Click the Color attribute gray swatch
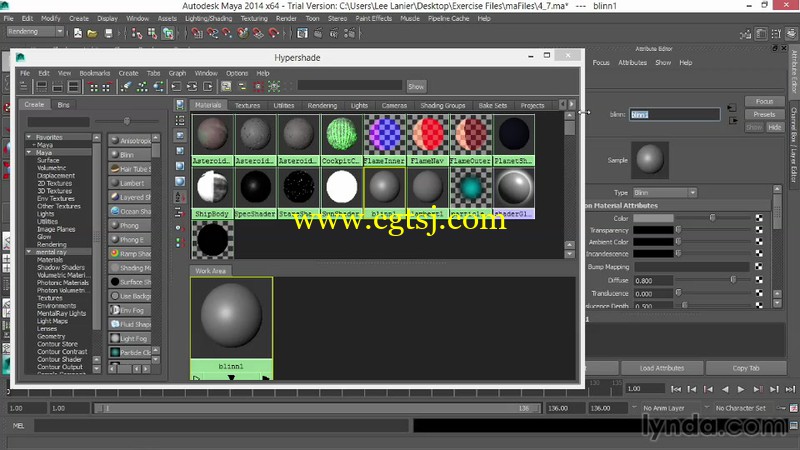The height and width of the screenshot is (450, 800). pyautogui.click(x=653, y=218)
